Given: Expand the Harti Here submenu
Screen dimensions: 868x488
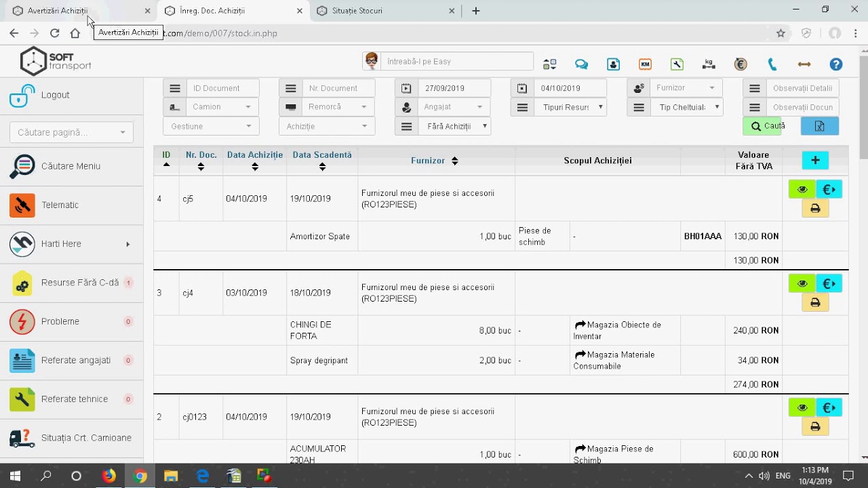Looking at the screenshot, I should [x=127, y=244].
